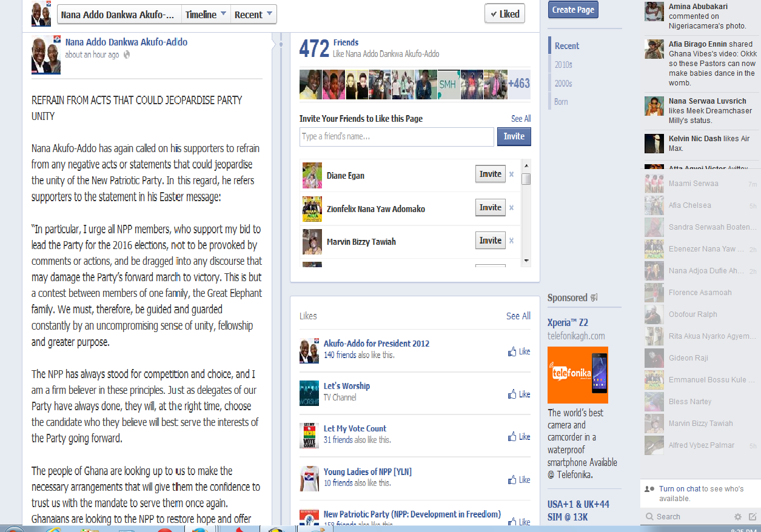Like the Let's Worship TV Channel page

[x=519, y=394]
